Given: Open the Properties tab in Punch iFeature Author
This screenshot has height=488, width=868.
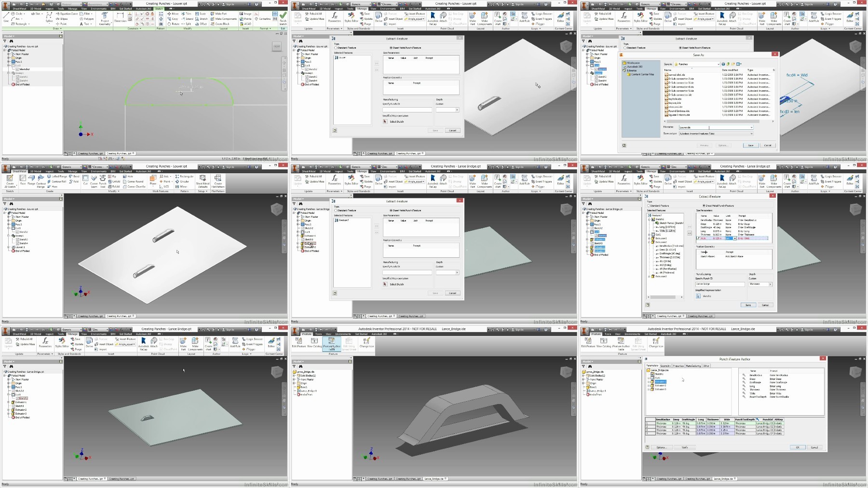Looking at the screenshot, I should (x=678, y=366).
